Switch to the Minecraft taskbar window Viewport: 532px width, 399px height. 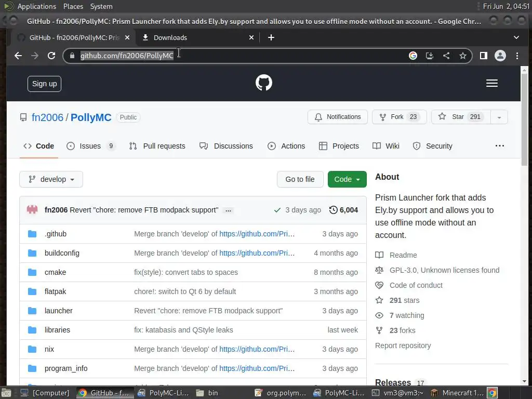coord(458,393)
